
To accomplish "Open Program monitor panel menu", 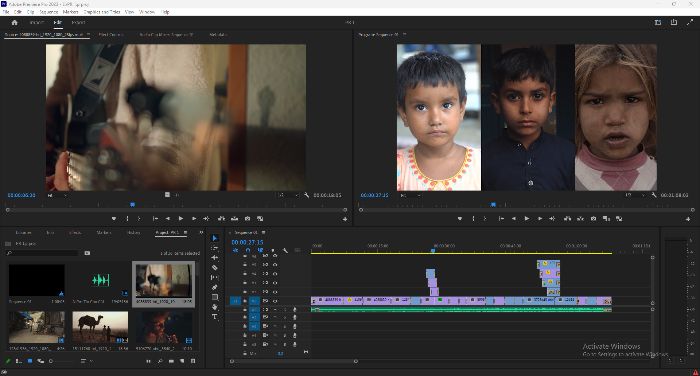I will [404, 34].
